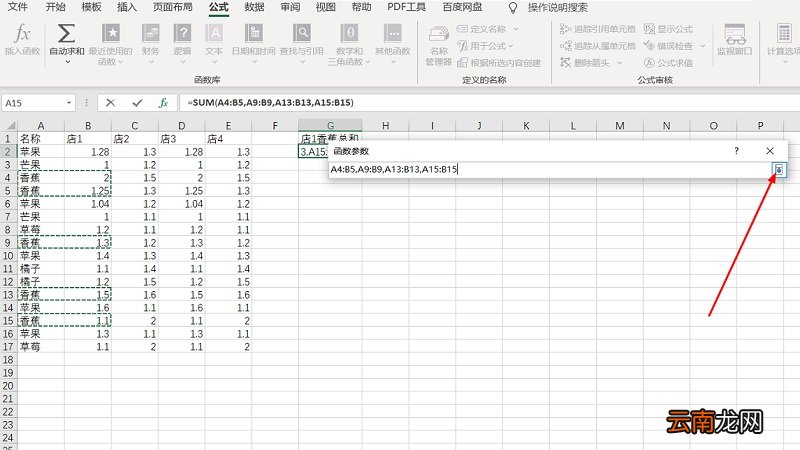
Task: Confirm formula with the checkmark icon
Action: (137, 103)
